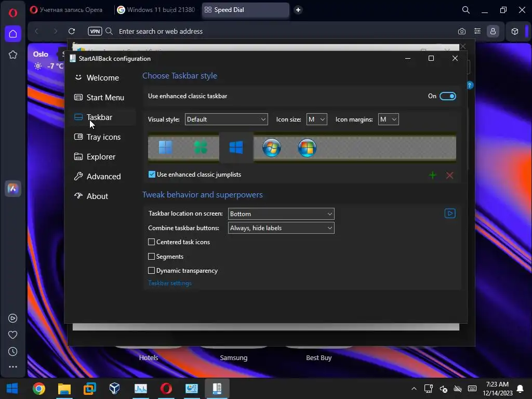Open Opera Easy Setup sliders icon
The height and width of the screenshot is (399, 532).
(x=477, y=31)
